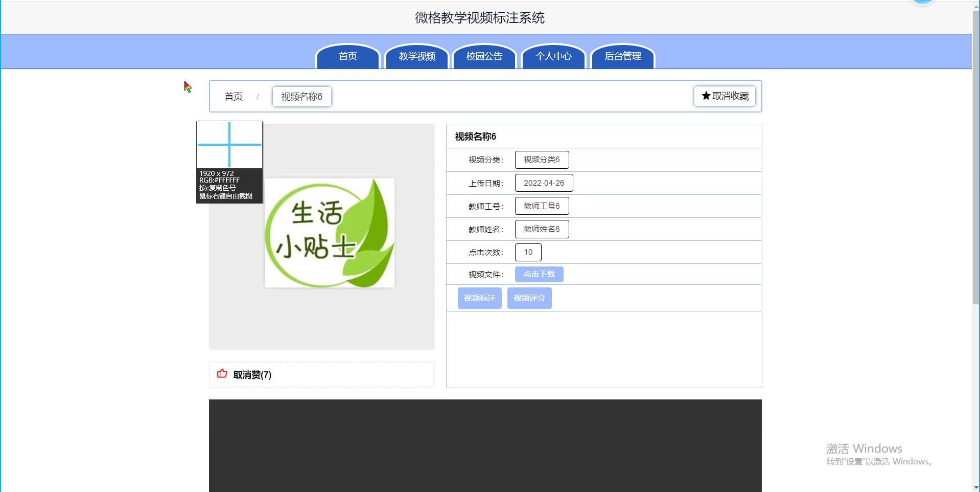Open the 首页 navigation tab
The width and height of the screenshot is (980, 492).
[348, 56]
